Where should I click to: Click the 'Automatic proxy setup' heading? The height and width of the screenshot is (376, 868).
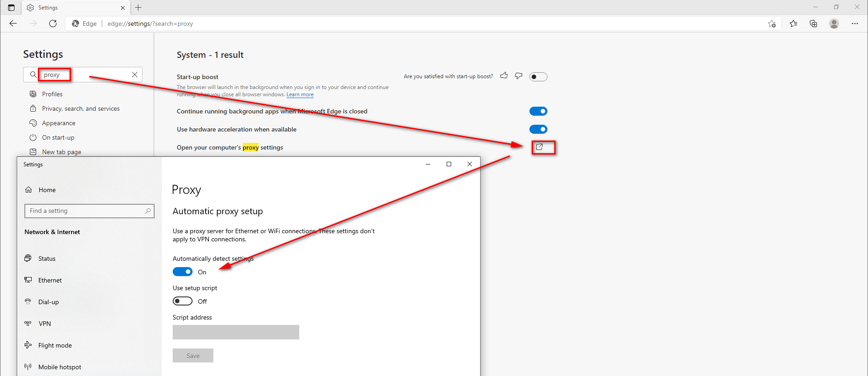pyautogui.click(x=217, y=211)
